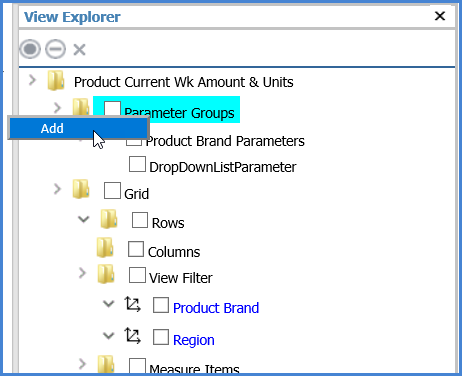
Task: Collapse the Rows tree node chevron
Action: tap(84, 219)
